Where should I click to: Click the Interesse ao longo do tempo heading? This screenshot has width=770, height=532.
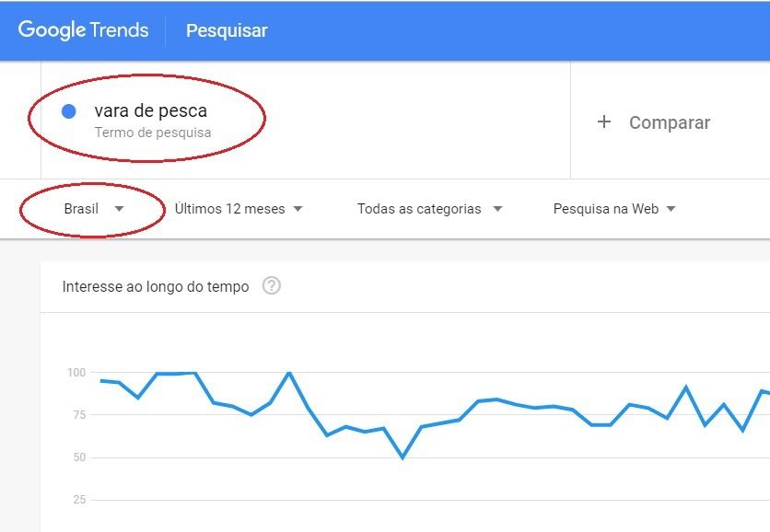tap(156, 286)
